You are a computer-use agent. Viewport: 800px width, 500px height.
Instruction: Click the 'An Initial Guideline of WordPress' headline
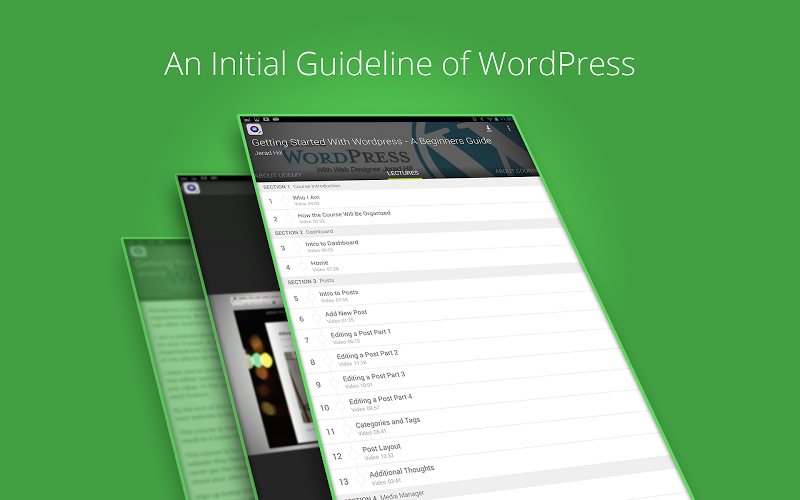[399, 64]
